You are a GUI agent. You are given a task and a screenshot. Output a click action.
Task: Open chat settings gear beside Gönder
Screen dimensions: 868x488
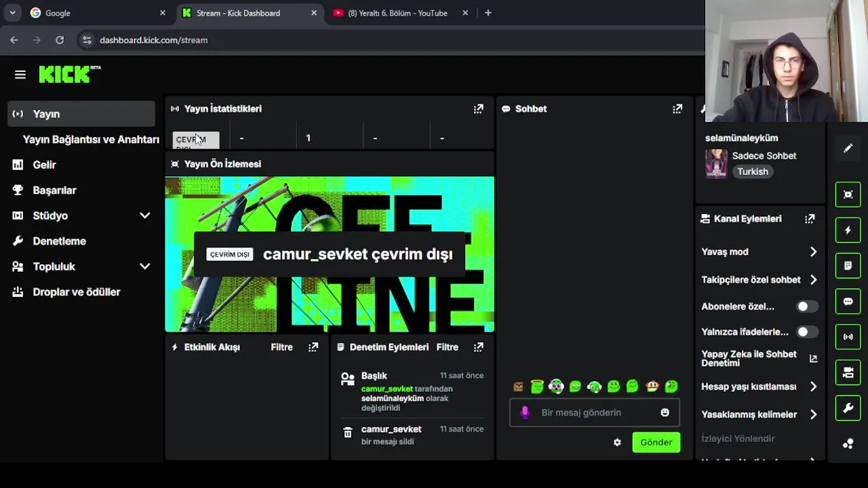point(617,443)
